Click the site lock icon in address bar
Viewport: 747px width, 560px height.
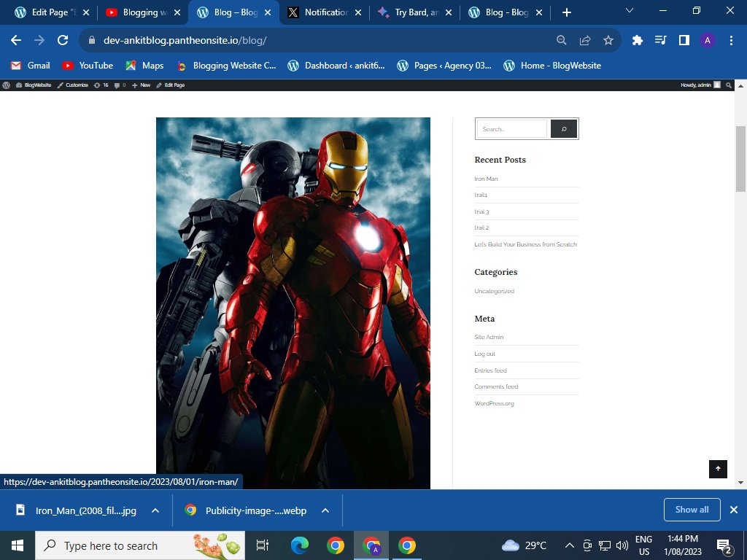pos(92,41)
